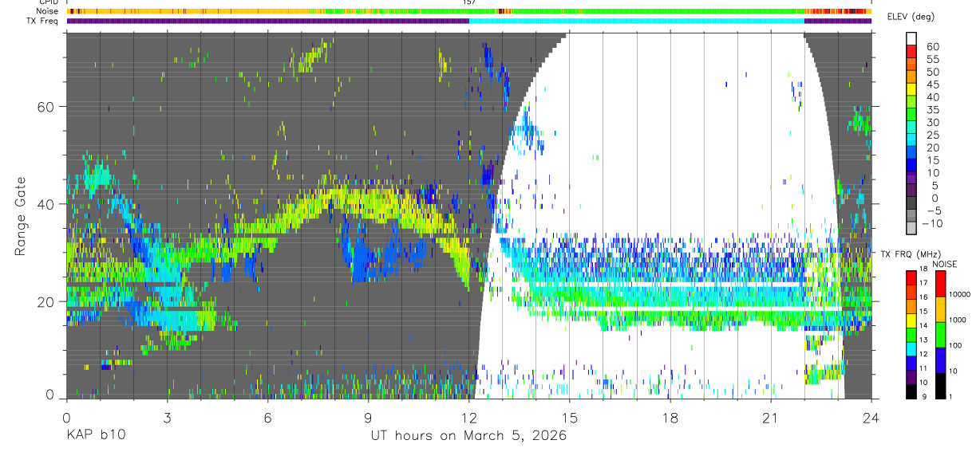Select 'UT hours on March 5, 2026' axis title
This screenshot has width=980, height=452.
pos(468,437)
